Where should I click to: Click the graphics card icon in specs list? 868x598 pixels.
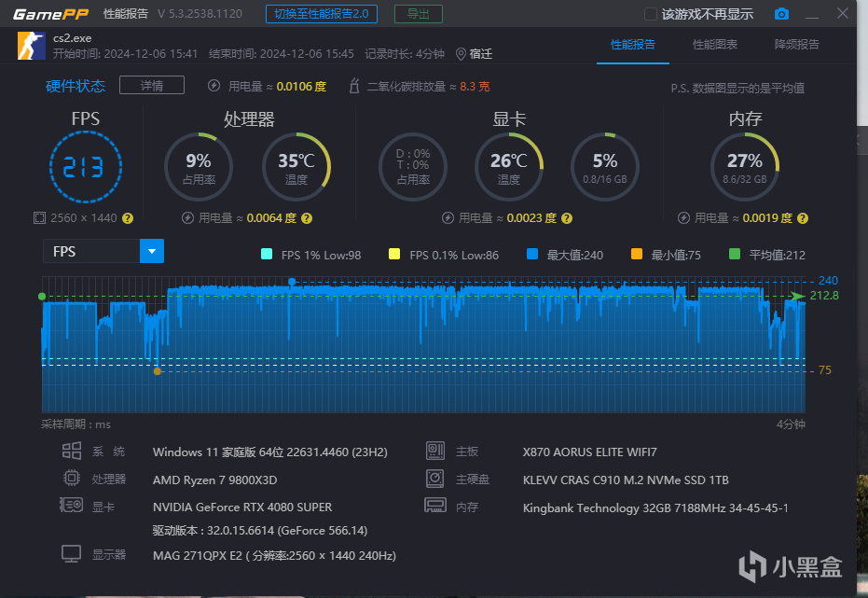click(x=72, y=505)
